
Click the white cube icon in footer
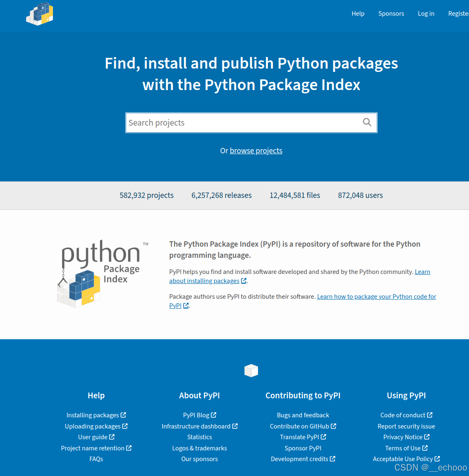click(x=251, y=371)
